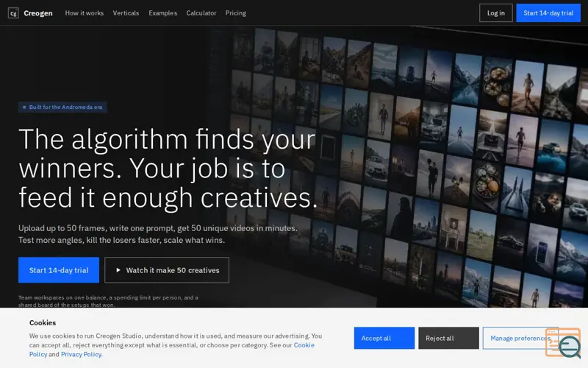Click the Built for the Andromeda era badge
Viewport: 588px width, 368px height.
63,107
